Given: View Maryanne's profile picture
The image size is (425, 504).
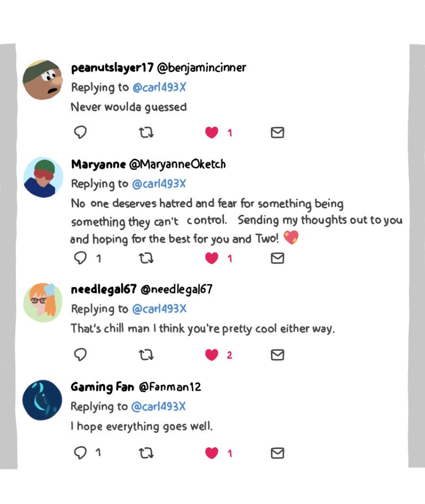Looking at the screenshot, I should [40, 177].
